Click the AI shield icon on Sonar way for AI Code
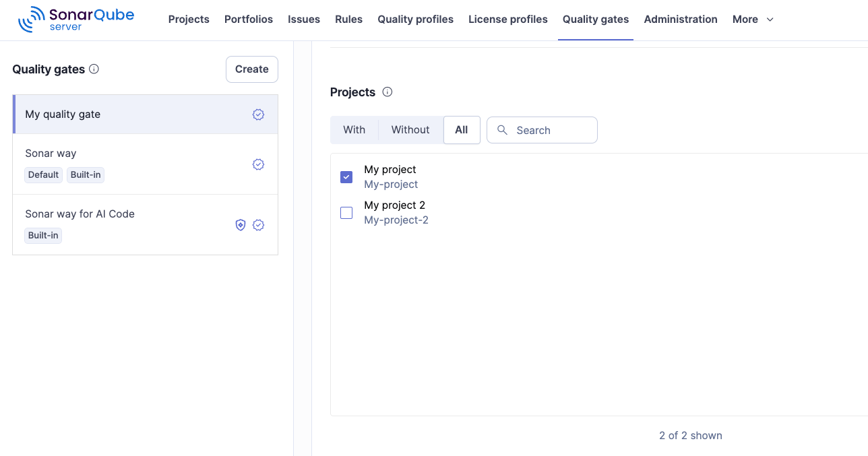Viewport: 868px width, 456px height. 241,225
